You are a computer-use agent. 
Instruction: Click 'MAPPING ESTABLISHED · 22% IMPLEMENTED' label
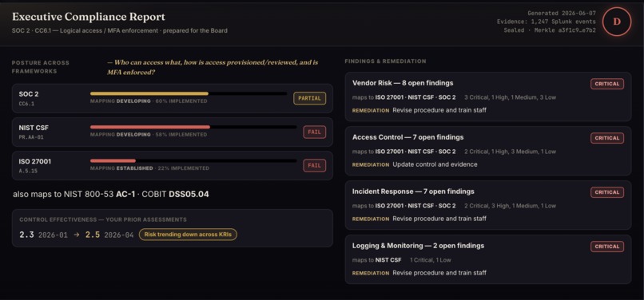[149, 168]
